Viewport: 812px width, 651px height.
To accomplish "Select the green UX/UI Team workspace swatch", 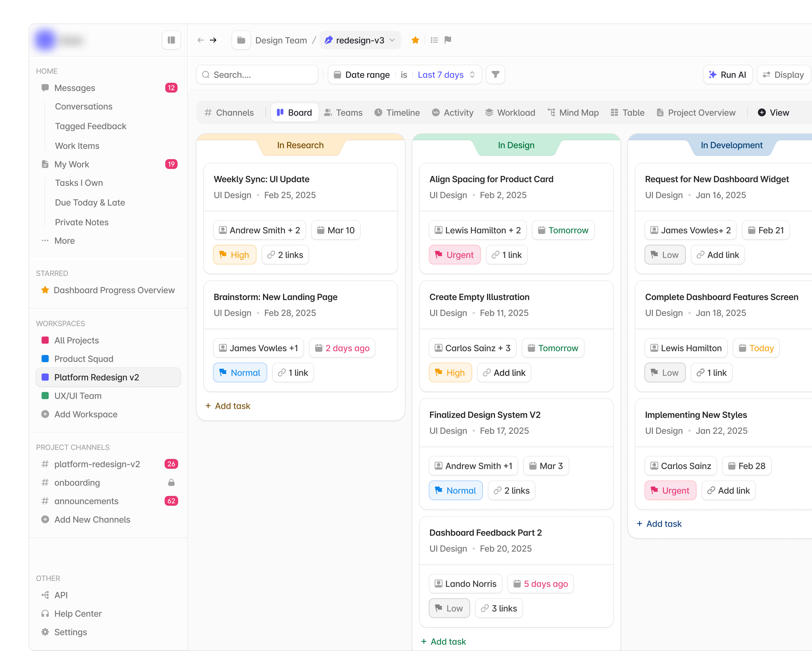I will point(45,395).
